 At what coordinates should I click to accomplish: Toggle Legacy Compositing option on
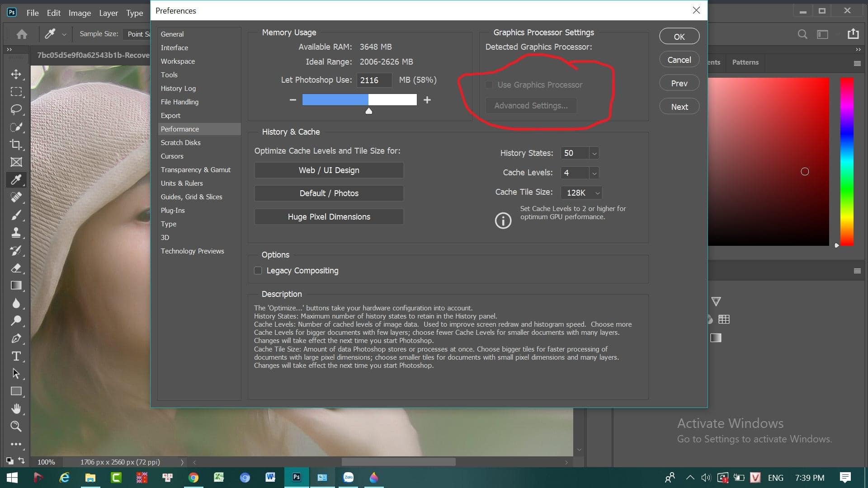(258, 271)
